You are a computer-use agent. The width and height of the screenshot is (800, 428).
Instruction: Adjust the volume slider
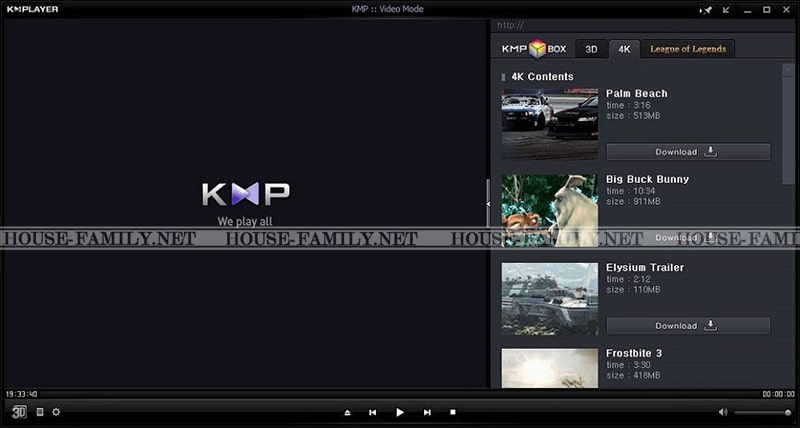point(763,412)
